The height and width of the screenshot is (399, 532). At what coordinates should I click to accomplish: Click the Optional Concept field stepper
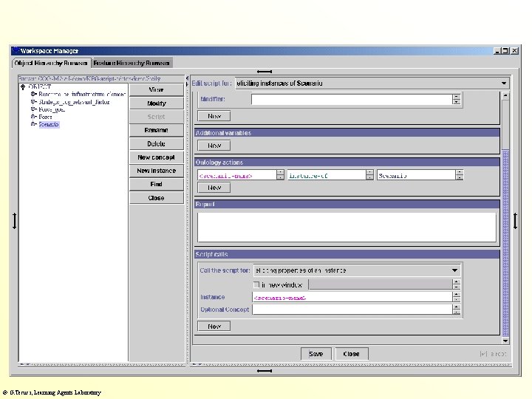point(457,310)
